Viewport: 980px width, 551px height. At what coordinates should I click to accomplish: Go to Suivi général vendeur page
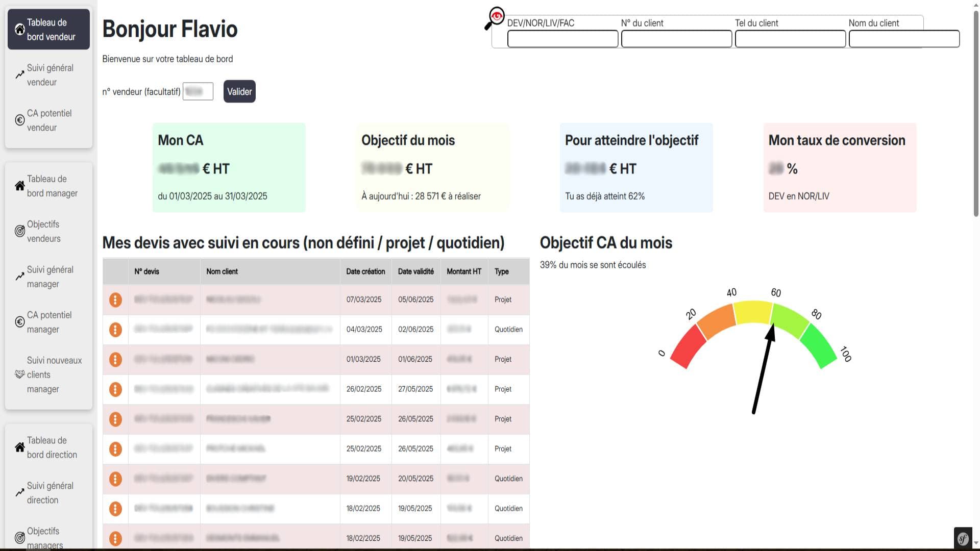tap(48, 74)
